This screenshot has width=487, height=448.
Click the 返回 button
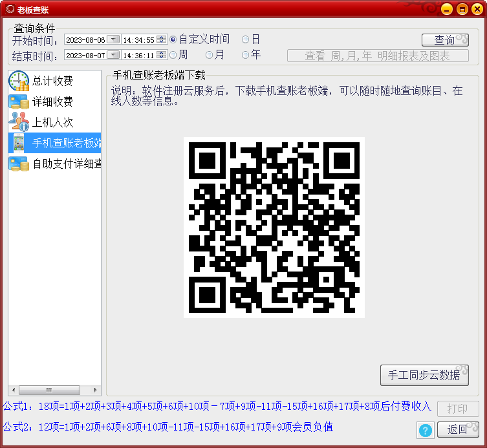tap(458, 429)
